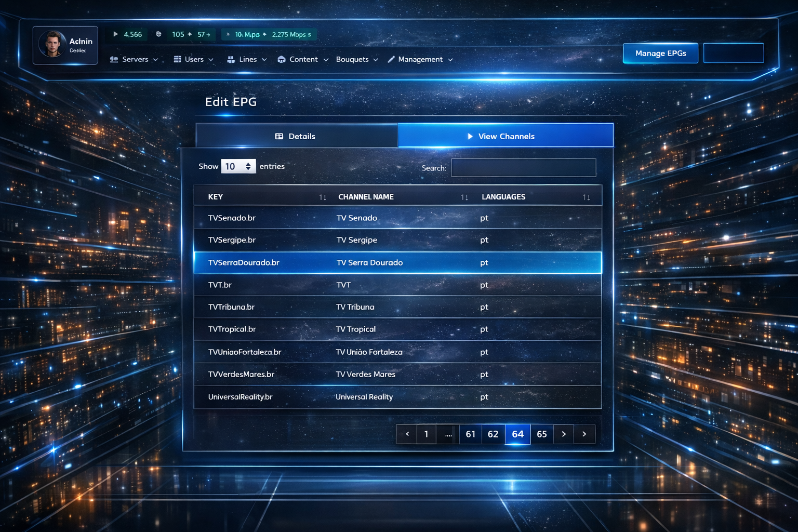Sort by LANGUAGES column arrows
Image resolution: width=798 pixels, height=532 pixels.
pyautogui.click(x=587, y=197)
